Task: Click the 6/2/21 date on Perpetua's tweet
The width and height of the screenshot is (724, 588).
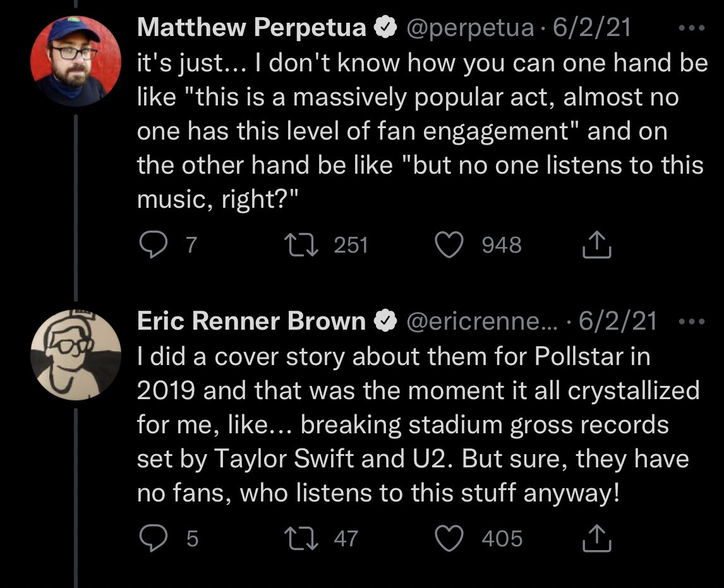Action: coord(591,28)
